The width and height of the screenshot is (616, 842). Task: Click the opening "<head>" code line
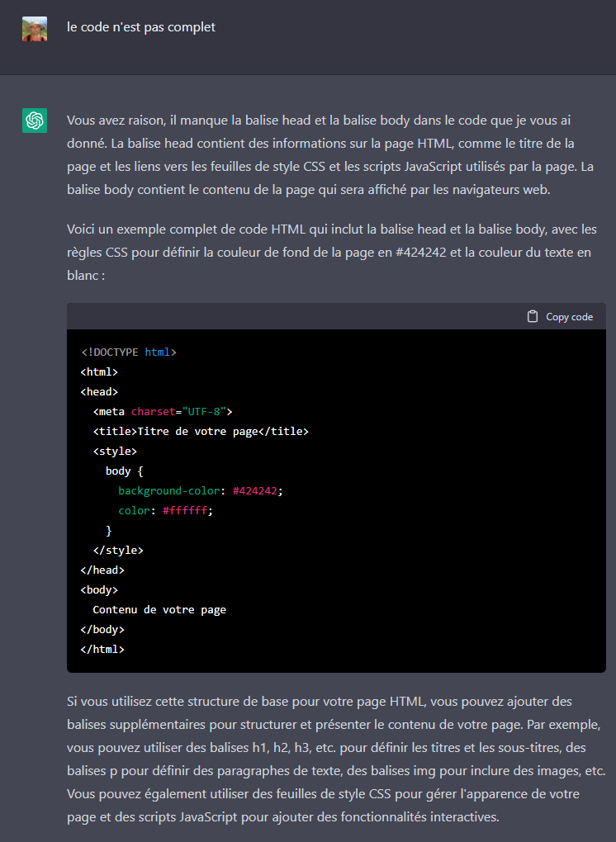click(x=99, y=392)
